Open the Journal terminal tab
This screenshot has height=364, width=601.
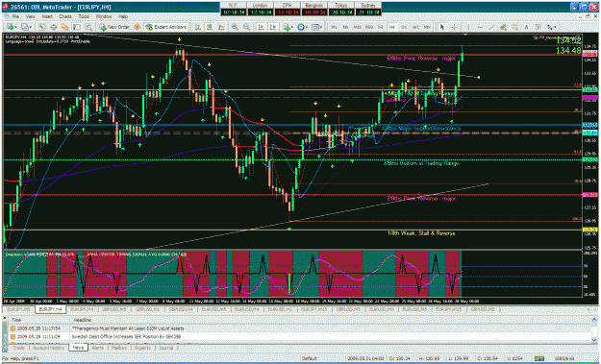pyautogui.click(x=165, y=348)
